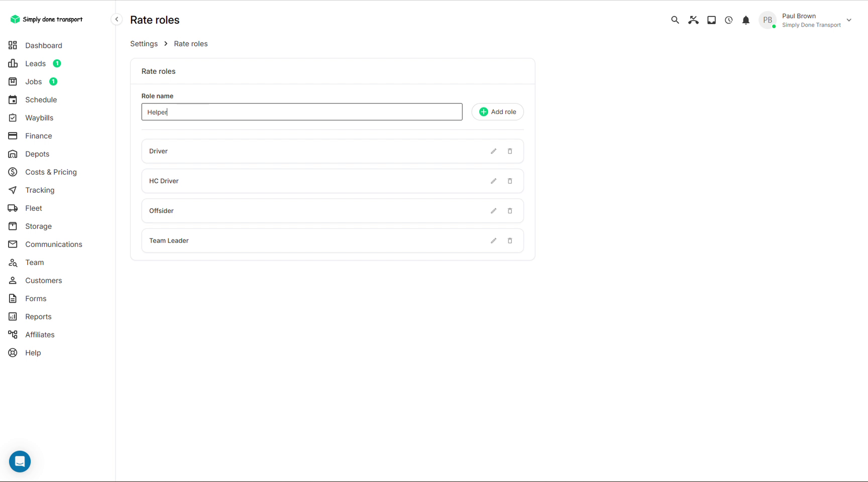Image resolution: width=868 pixels, height=482 pixels.
Task: Click the Add role button
Action: 497,112
